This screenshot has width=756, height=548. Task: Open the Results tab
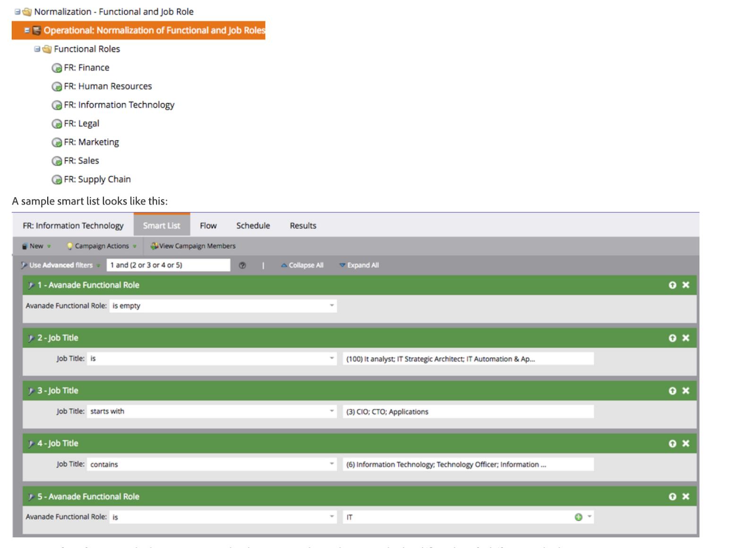pyautogui.click(x=302, y=226)
